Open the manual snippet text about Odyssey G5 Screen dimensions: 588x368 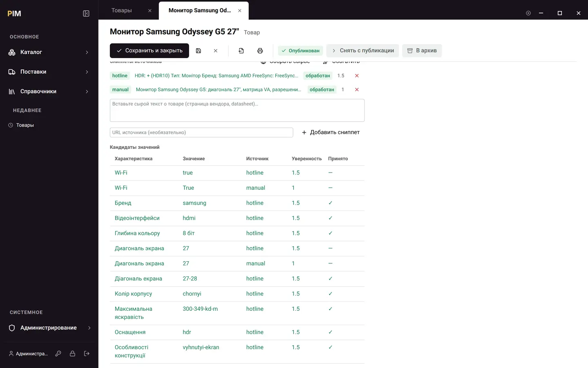218,90
